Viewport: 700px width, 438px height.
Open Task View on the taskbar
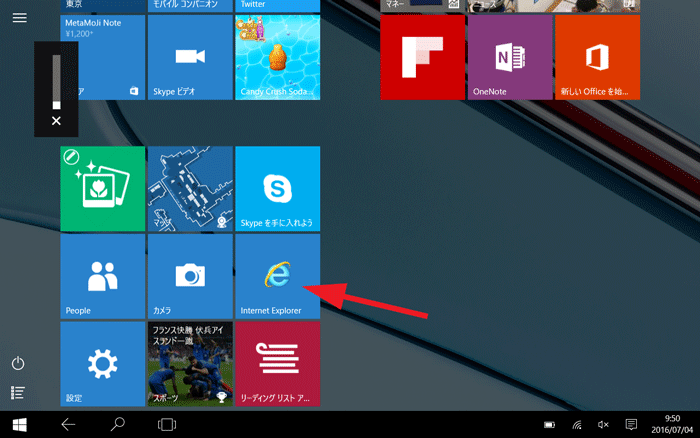click(167, 425)
